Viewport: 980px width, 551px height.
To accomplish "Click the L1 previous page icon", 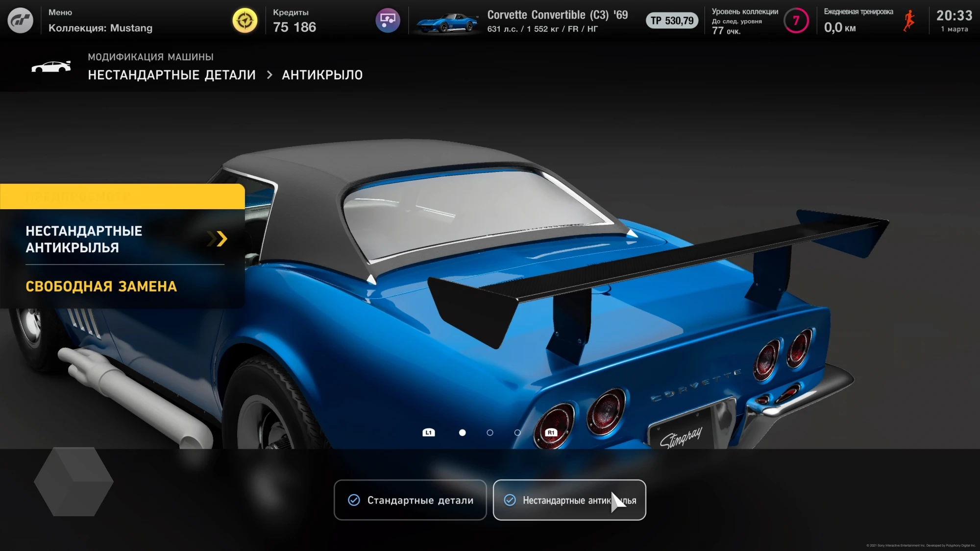I will coord(429,432).
